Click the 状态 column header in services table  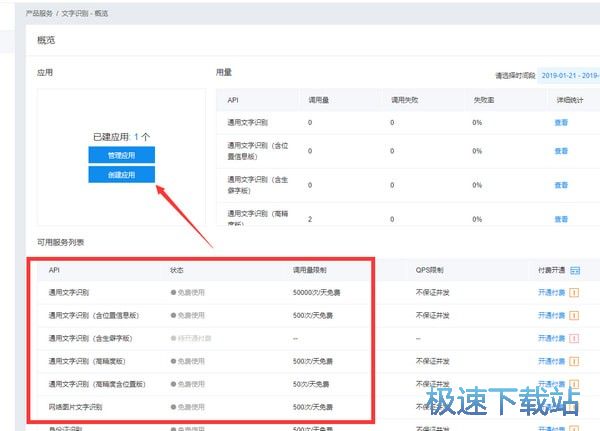pyautogui.click(x=178, y=270)
